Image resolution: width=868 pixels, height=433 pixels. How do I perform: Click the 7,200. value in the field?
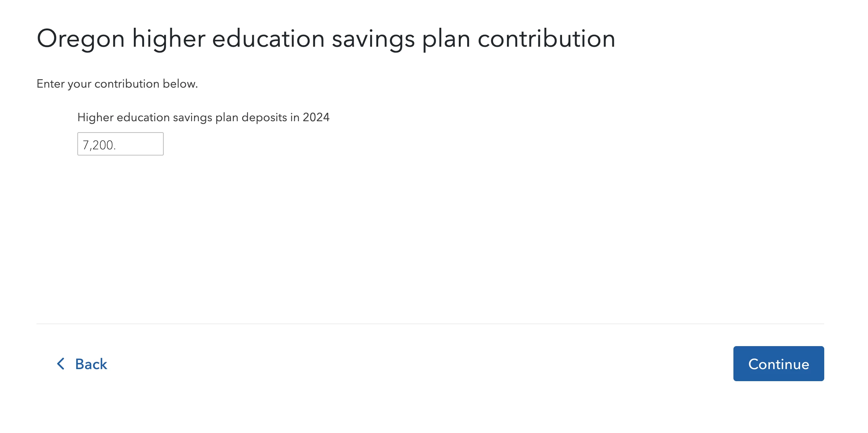99,145
